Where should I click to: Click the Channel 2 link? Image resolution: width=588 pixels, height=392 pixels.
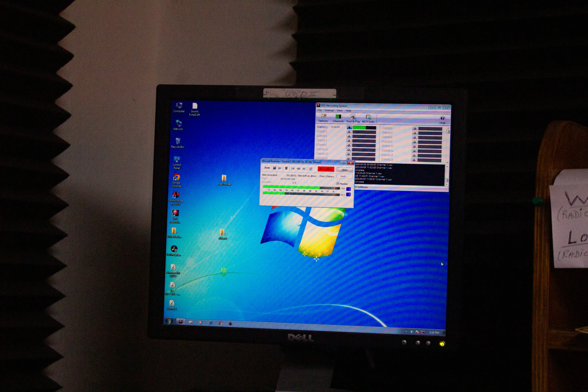click(387, 128)
